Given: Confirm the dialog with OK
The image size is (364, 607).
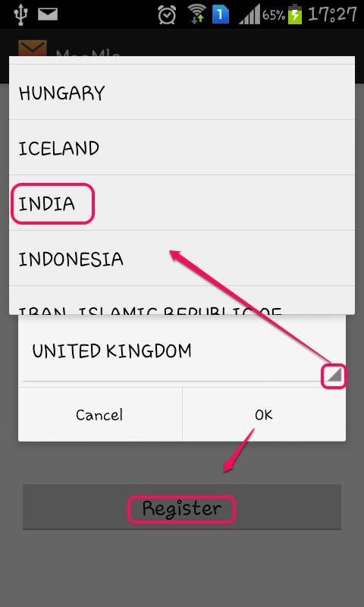Looking at the screenshot, I should pyautogui.click(x=264, y=414).
